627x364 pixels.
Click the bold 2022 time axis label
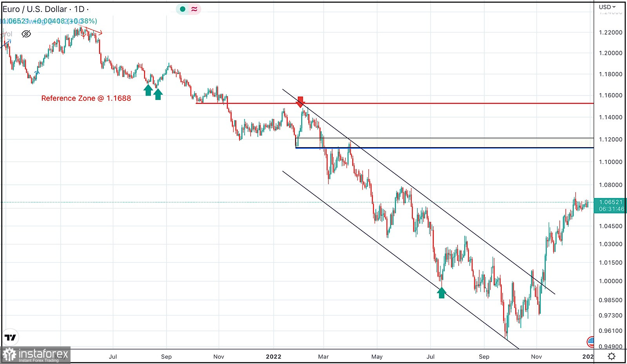[x=274, y=357]
